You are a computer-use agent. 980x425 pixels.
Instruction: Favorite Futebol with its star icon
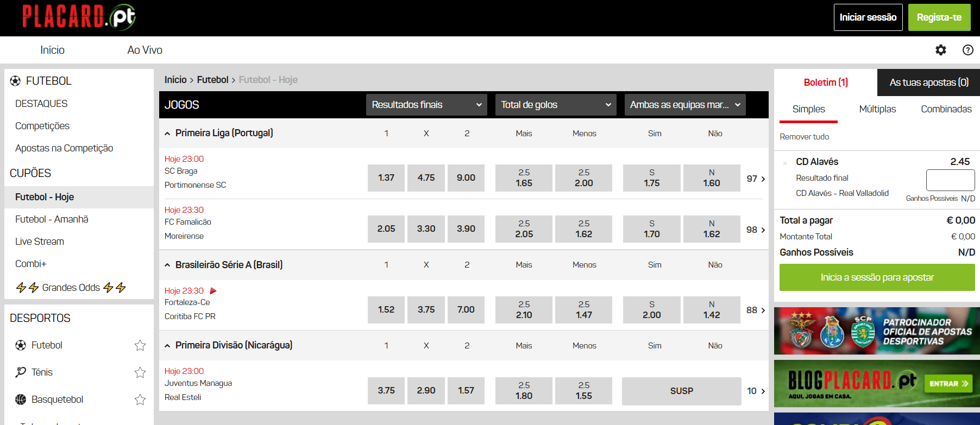pos(140,345)
